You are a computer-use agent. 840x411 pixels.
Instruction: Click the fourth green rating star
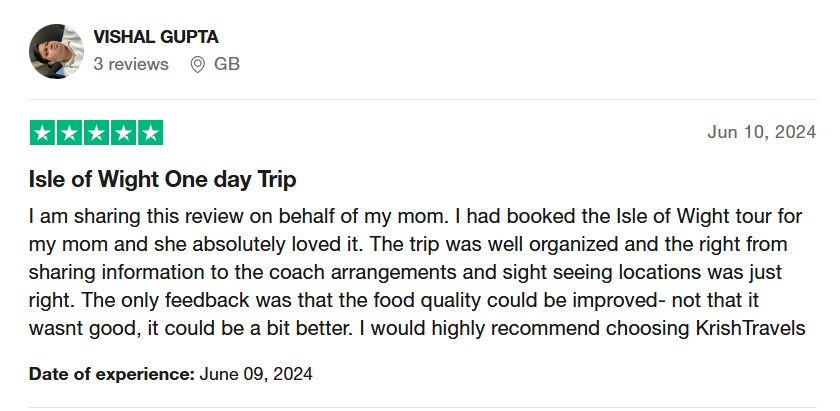(x=123, y=133)
